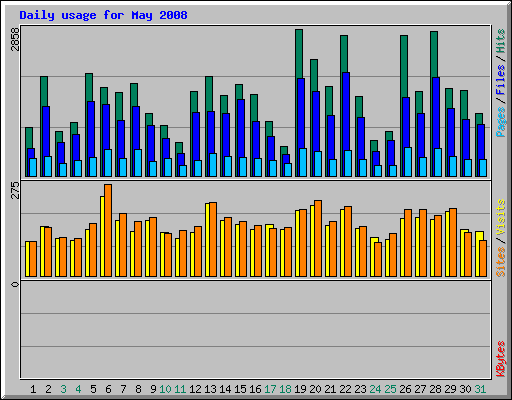The image size is (512, 400).
Task: Click the 275 axis maximum value
Action: pyautogui.click(x=15, y=190)
